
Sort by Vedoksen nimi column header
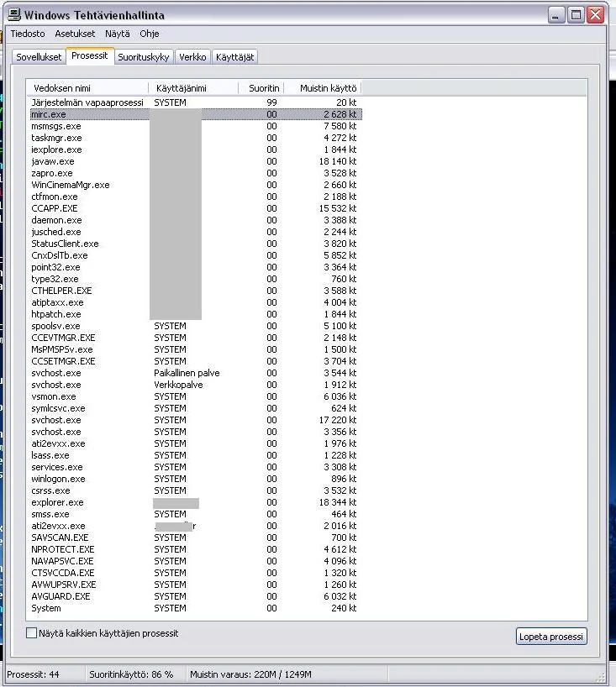point(88,88)
